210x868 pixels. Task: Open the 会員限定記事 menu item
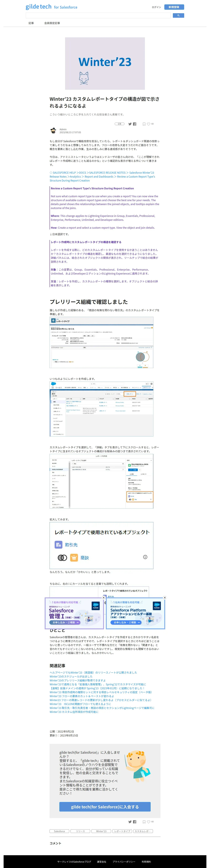52,23
